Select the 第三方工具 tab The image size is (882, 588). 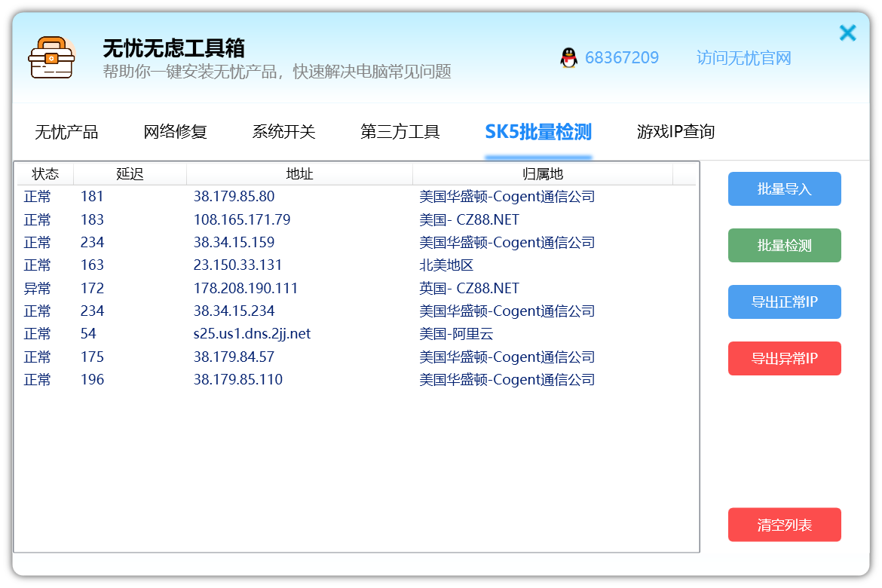(x=400, y=132)
